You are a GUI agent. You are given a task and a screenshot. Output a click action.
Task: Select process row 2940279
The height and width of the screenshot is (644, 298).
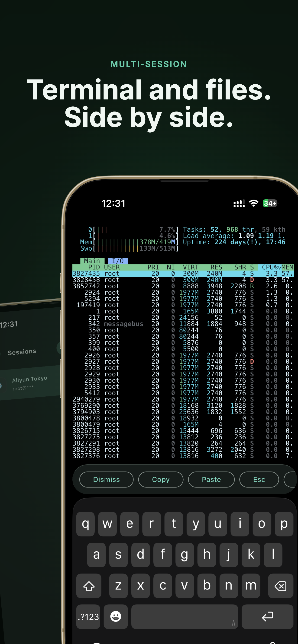click(x=183, y=399)
